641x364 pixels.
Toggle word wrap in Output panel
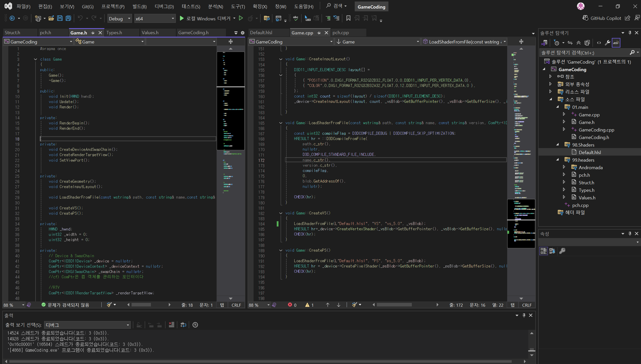(183, 325)
